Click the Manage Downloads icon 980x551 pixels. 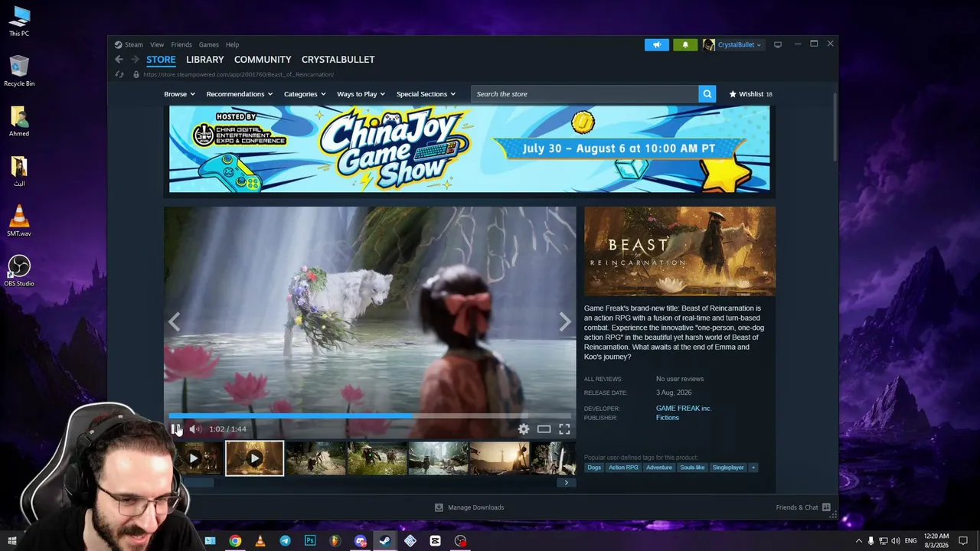pyautogui.click(x=439, y=507)
